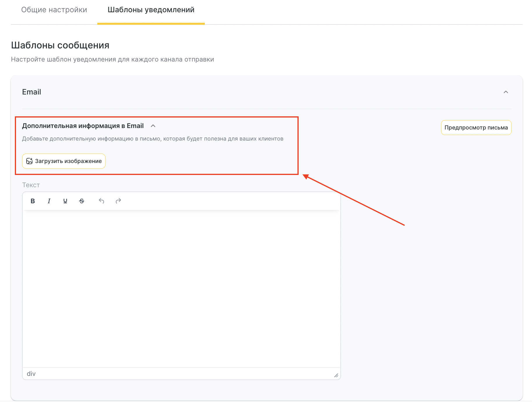Click the 'Email' section header title
The image size is (532, 403).
pos(31,92)
